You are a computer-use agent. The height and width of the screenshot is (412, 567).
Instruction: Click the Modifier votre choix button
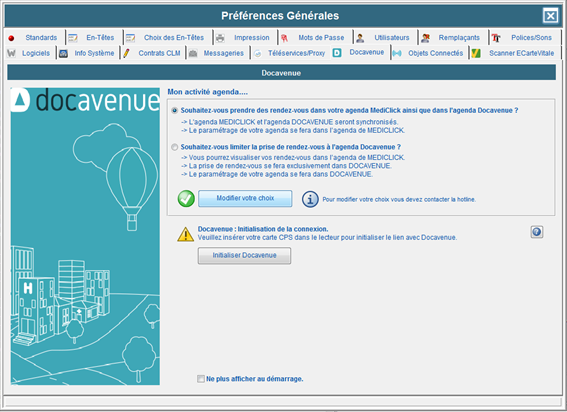coord(245,199)
